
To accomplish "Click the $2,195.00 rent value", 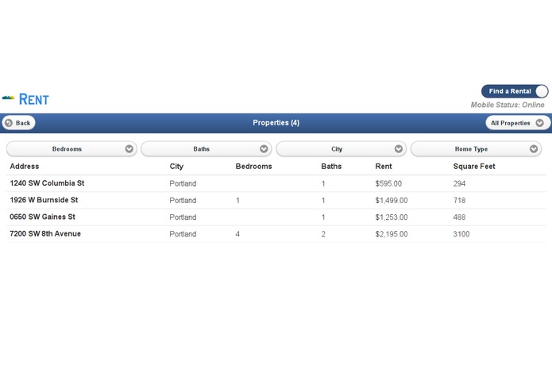I will [392, 234].
